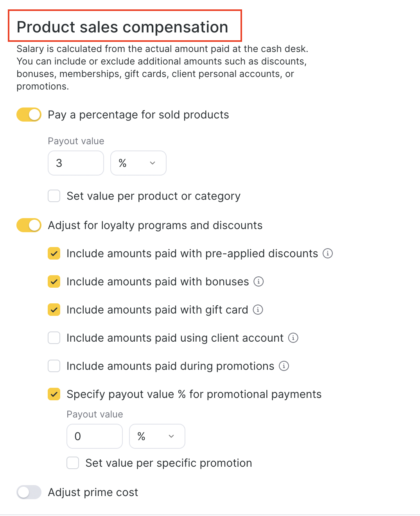420x516 pixels.
Task: Turn off Adjust for loyalty programs toggle
Action: click(29, 225)
